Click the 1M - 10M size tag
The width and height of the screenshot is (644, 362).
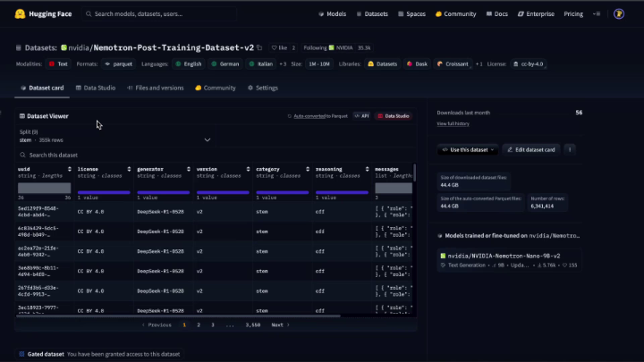pos(319,64)
